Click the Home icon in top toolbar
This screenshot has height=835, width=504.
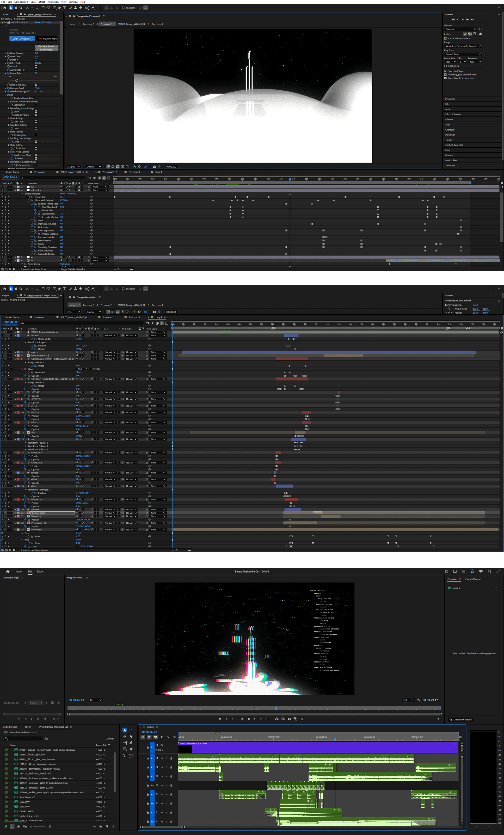tap(4, 8)
